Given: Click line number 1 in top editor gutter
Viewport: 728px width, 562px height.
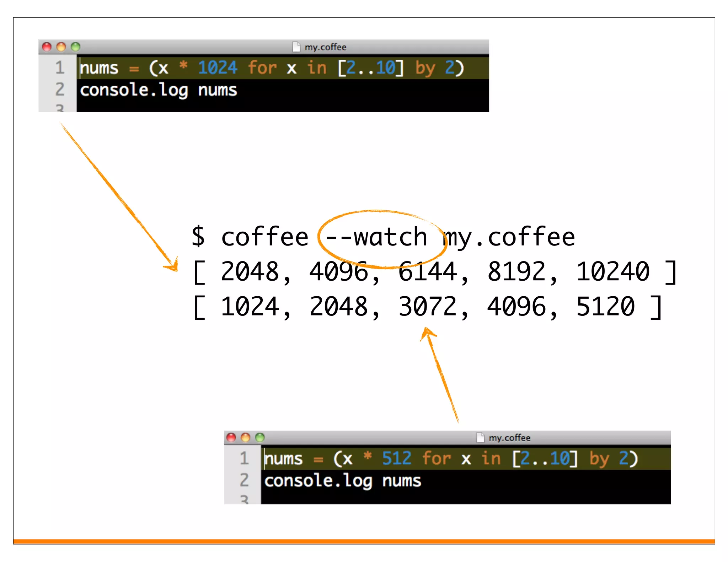Looking at the screenshot, I should pos(60,67).
